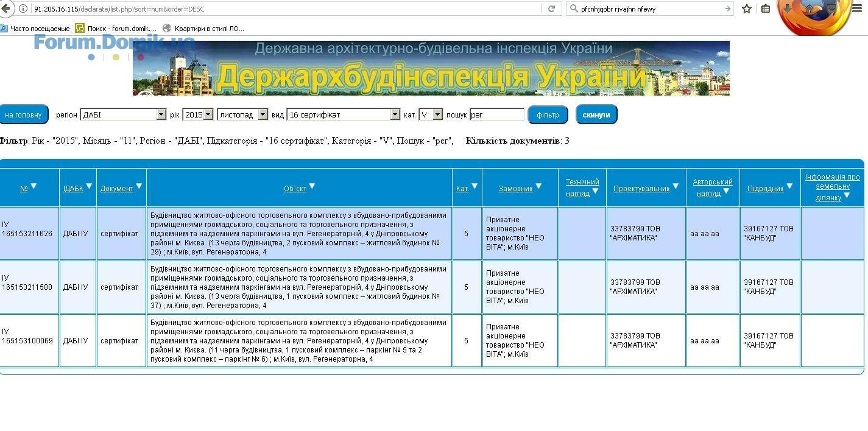
Task: Reload the current page
Action: click(x=552, y=9)
